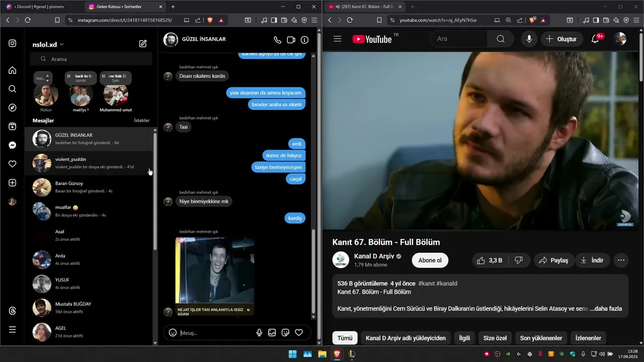644x362 pixels.
Task: Click Paylaş share button
Action: pos(553,260)
